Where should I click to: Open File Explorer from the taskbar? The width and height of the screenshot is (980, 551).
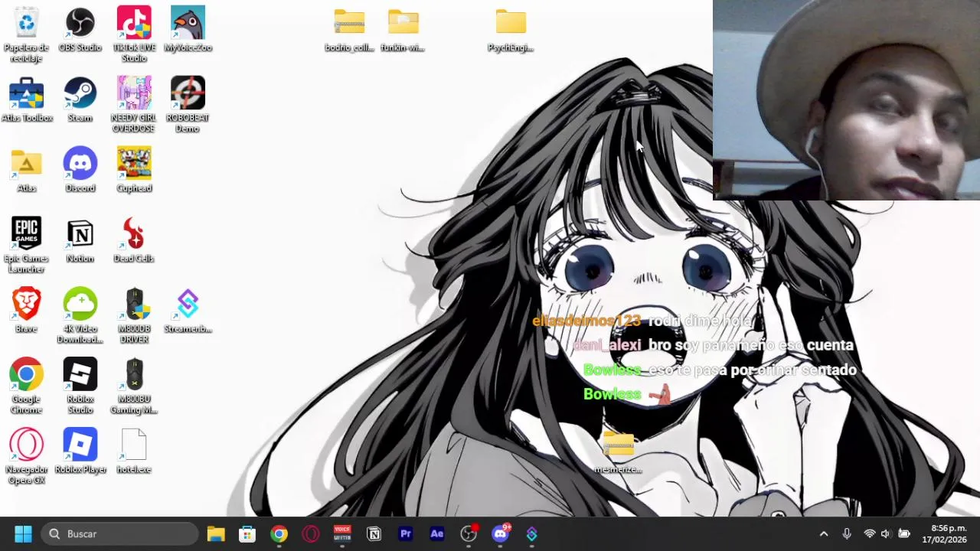click(216, 533)
